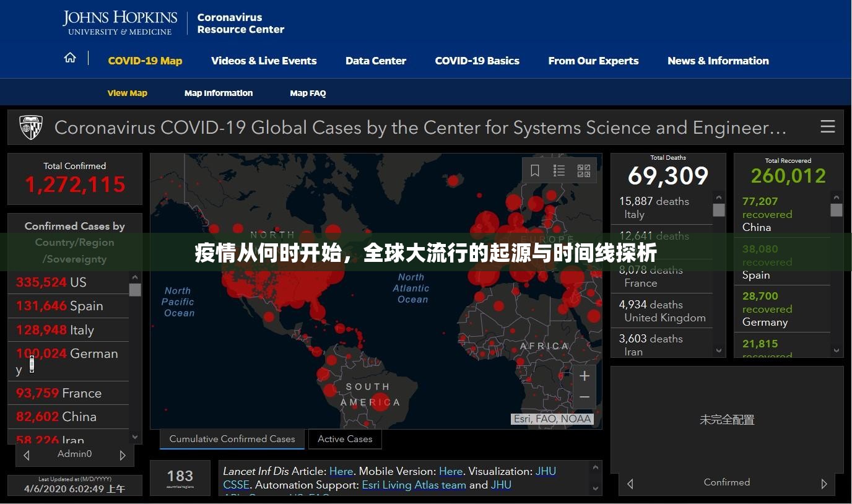Click the Johns Hopkins shield logo
852x504 pixels.
coord(31,128)
